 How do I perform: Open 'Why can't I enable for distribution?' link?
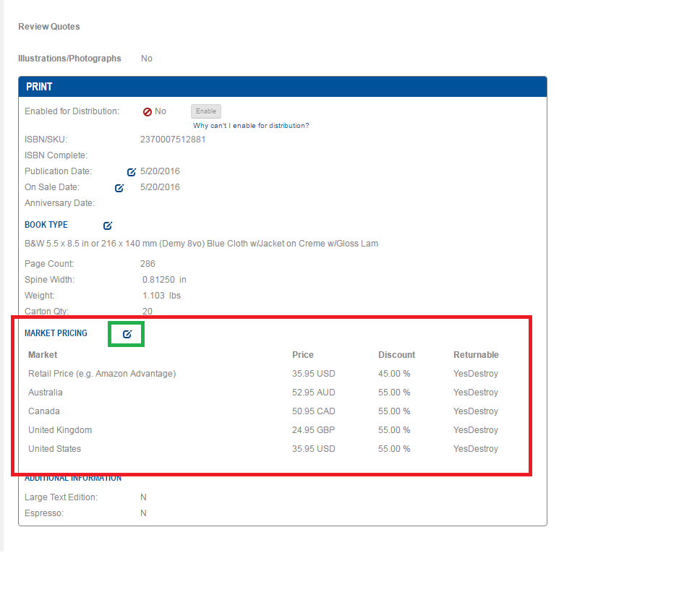click(251, 126)
